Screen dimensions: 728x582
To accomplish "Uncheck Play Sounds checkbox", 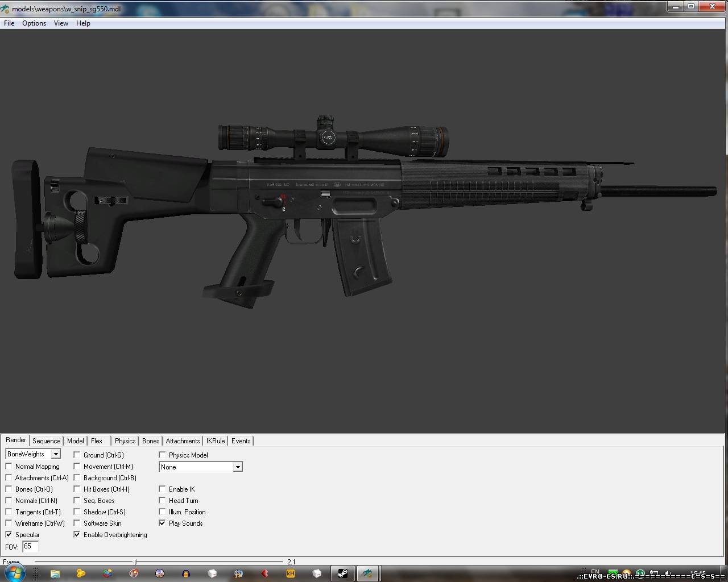I will coord(162,523).
